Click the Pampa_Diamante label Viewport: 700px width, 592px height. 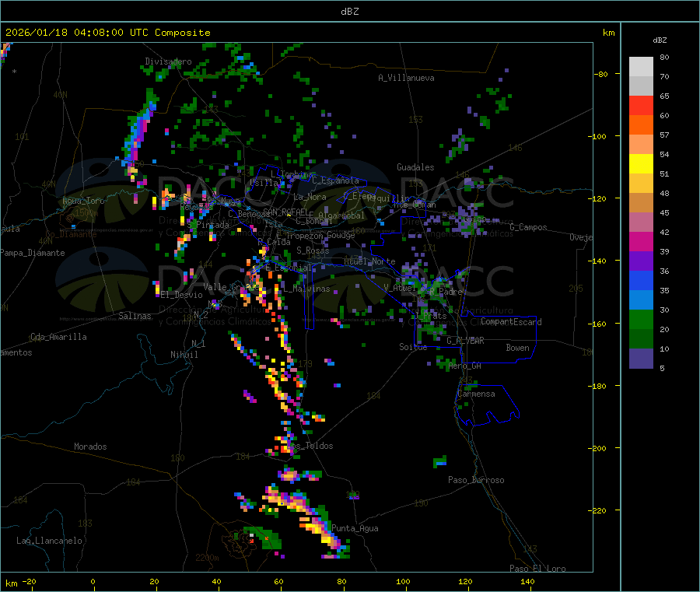point(33,253)
